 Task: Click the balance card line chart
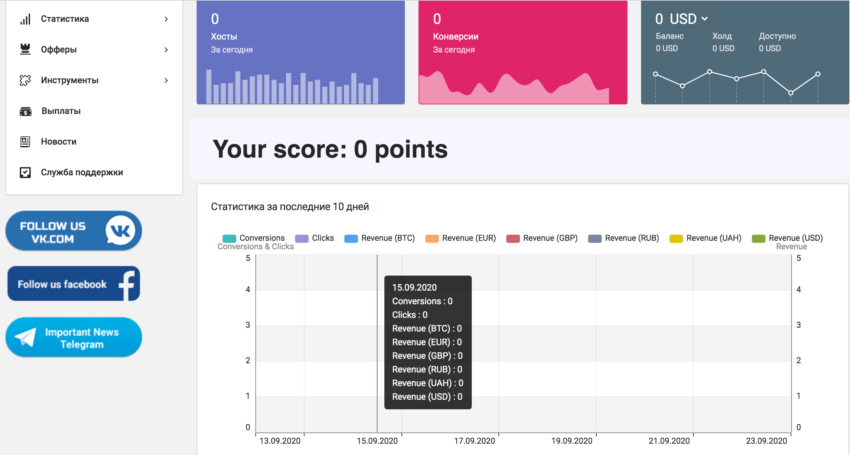pos(737,86)
